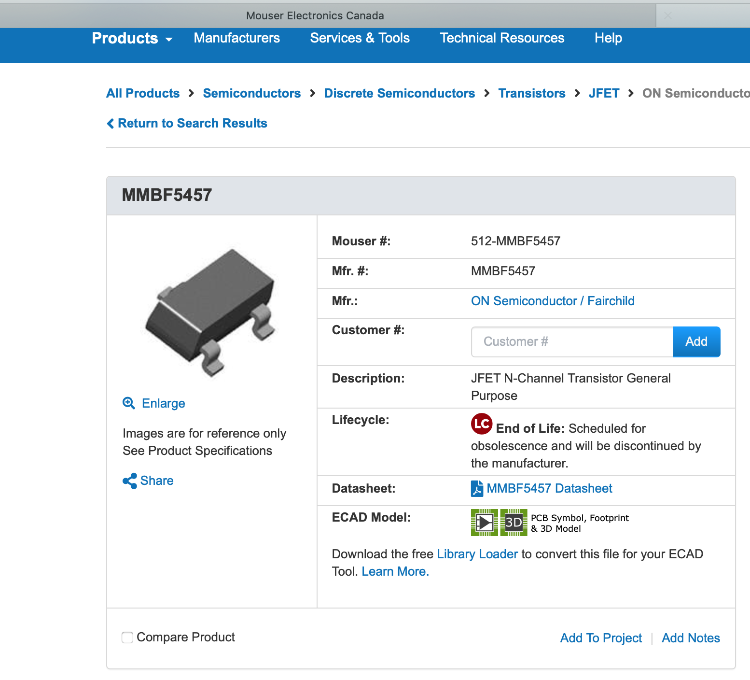
Task: Open the Technical Resources menu
Action: point(502,38)
